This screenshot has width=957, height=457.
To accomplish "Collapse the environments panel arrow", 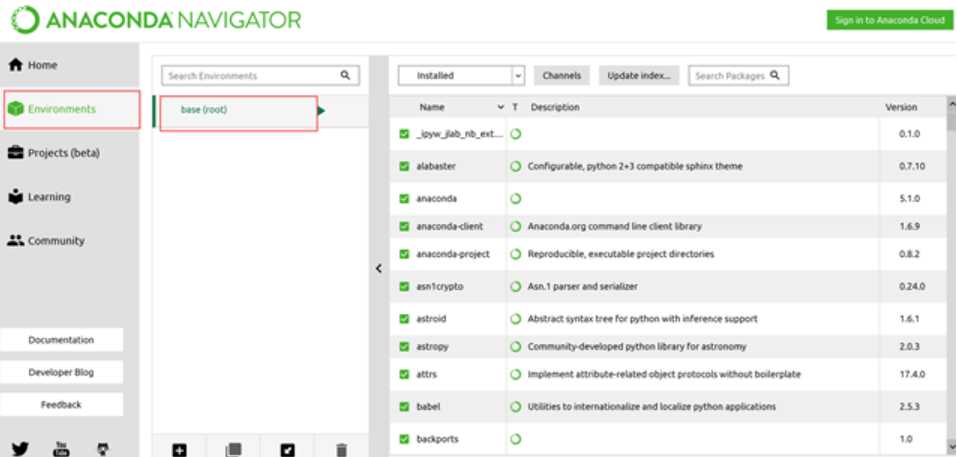I will [x=378, y=268].
